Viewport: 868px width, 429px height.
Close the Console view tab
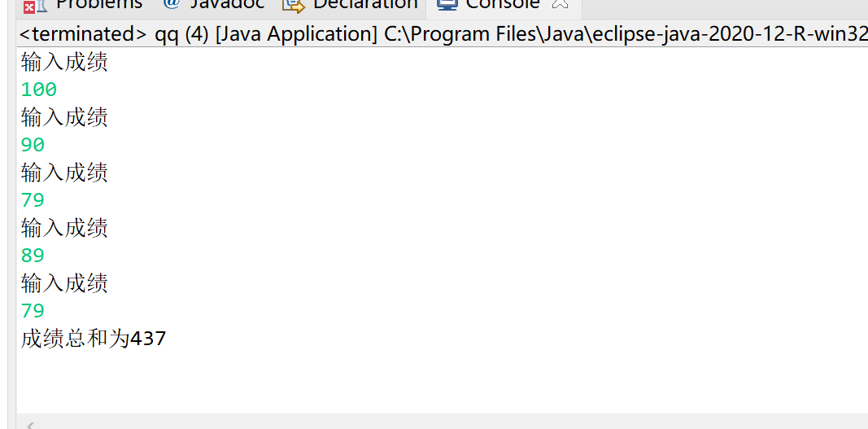pyautogui.click(x=560, y=4)
